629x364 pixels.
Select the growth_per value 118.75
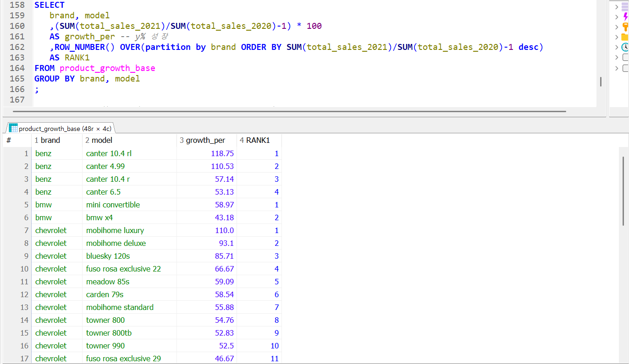click(207, 153)
